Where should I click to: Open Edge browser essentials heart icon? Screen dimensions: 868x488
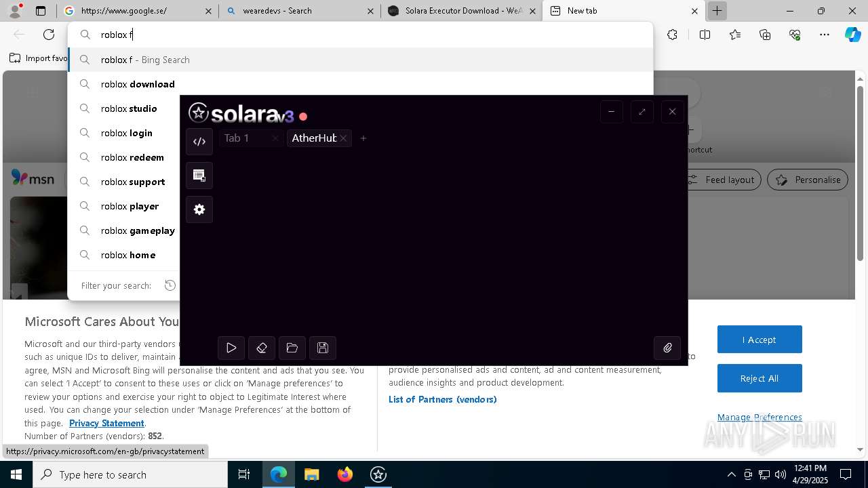tap(795, 35)
